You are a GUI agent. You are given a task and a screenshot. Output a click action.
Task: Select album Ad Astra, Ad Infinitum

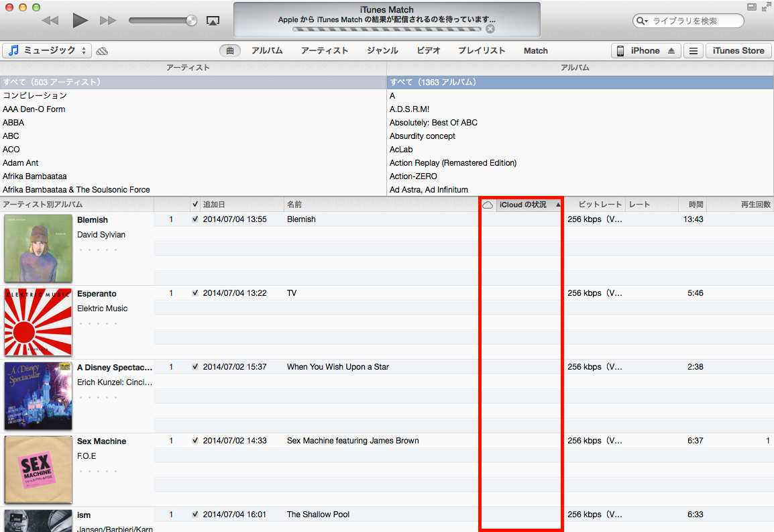click(x=580, y=190)
